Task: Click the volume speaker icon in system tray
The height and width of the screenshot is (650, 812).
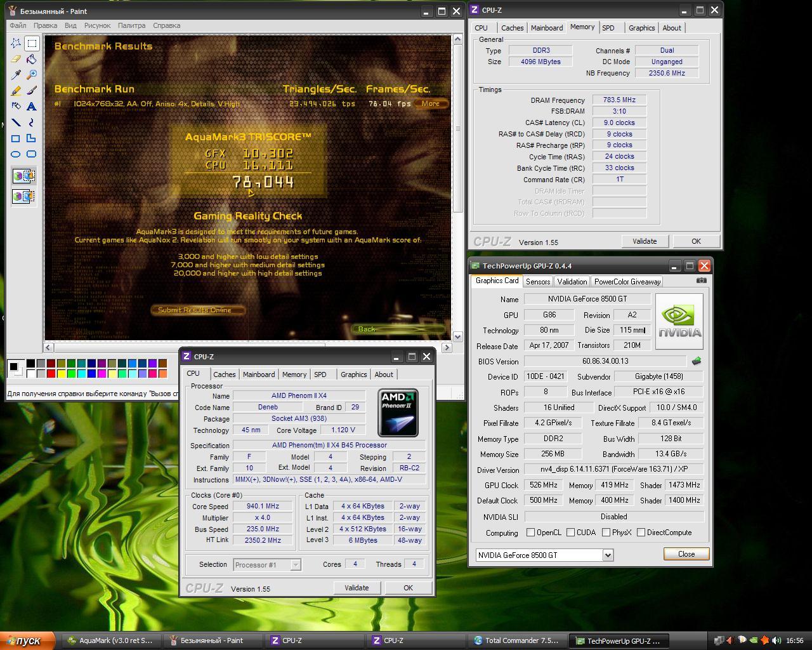Action: pyautogui.click(x=776, y=640)
